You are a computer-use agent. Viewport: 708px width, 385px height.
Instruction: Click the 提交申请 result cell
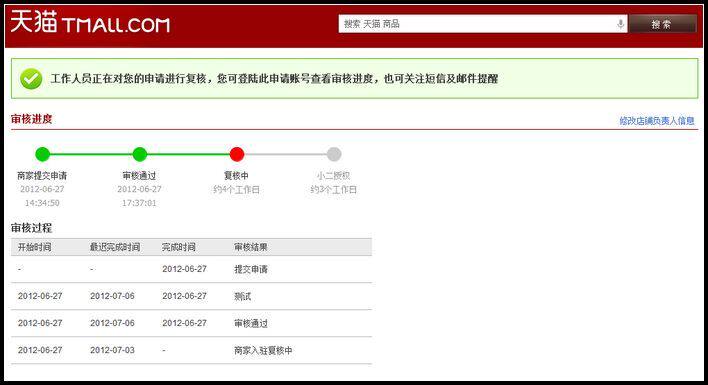[251, 269]
